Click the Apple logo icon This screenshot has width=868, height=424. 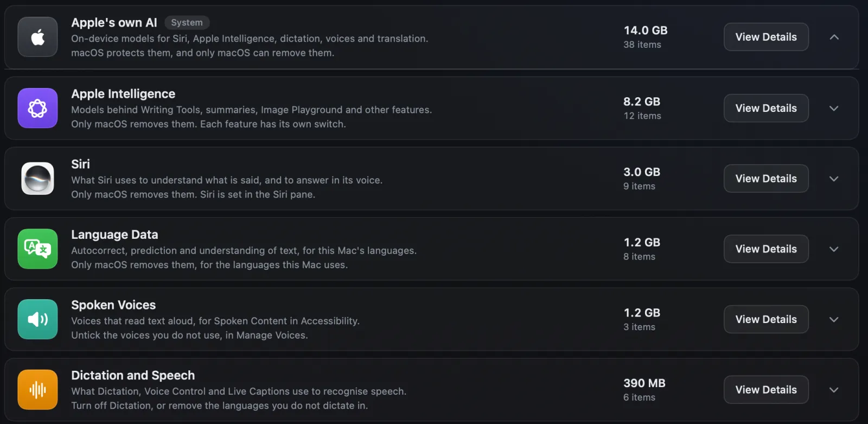pos(37,37)
